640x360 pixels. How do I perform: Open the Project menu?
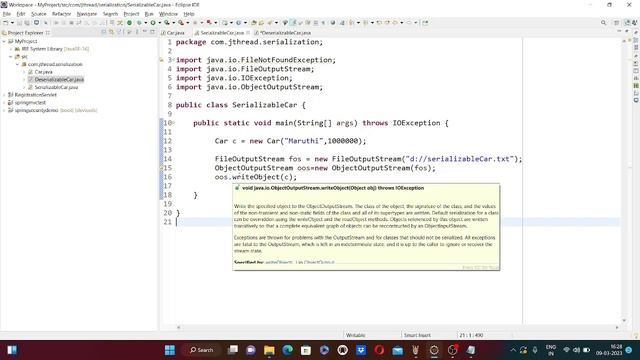coord(131,14)
